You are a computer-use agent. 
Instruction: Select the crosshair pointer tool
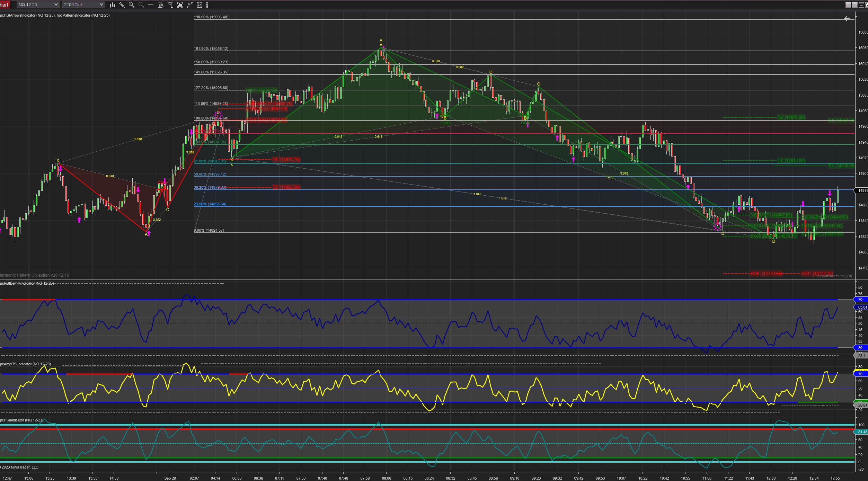pyautogui.click(x=151, y=5)
